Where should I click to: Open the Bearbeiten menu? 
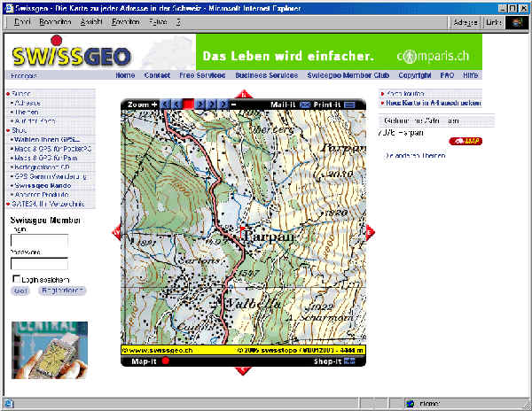tap(55, 22)
